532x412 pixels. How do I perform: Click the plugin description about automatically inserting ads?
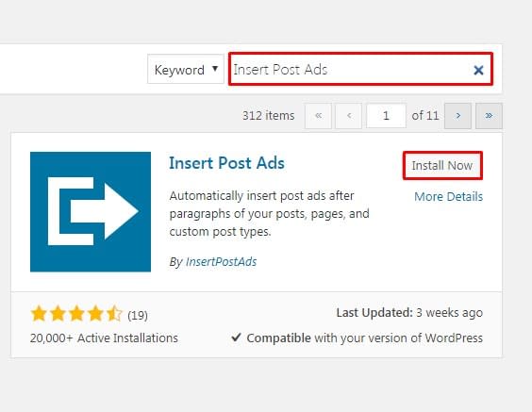coord(270,214)
